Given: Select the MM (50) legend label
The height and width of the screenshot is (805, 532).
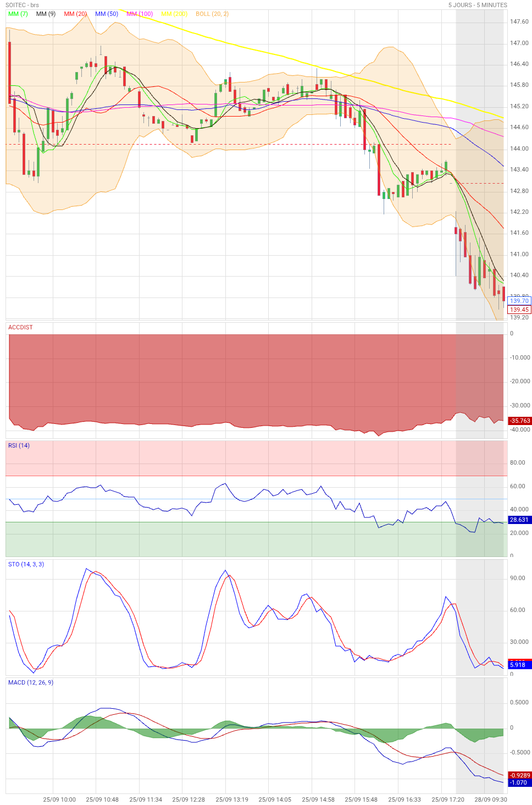Looking at the screenshot, I should (107, 14).
